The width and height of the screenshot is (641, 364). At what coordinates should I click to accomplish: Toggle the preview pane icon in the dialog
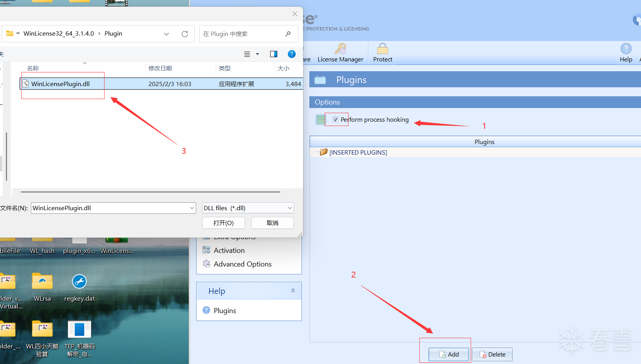pyautogui.click(x=273, y=54)
